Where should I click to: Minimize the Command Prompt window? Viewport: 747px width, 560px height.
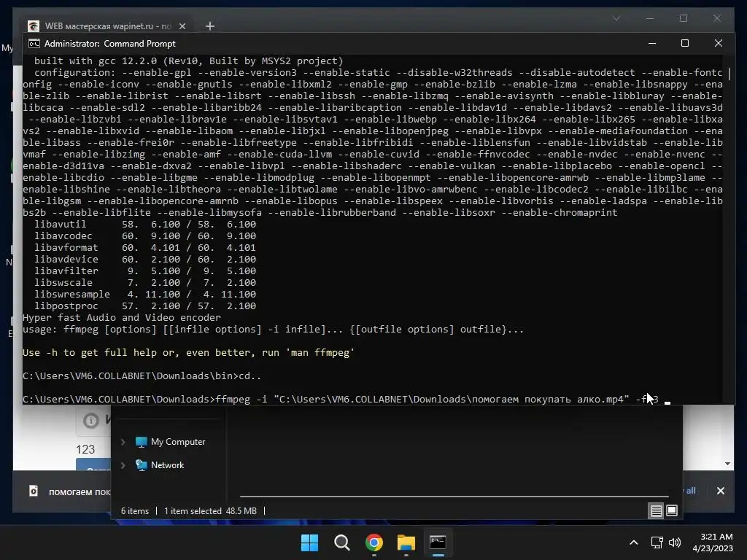click(652, 43)
